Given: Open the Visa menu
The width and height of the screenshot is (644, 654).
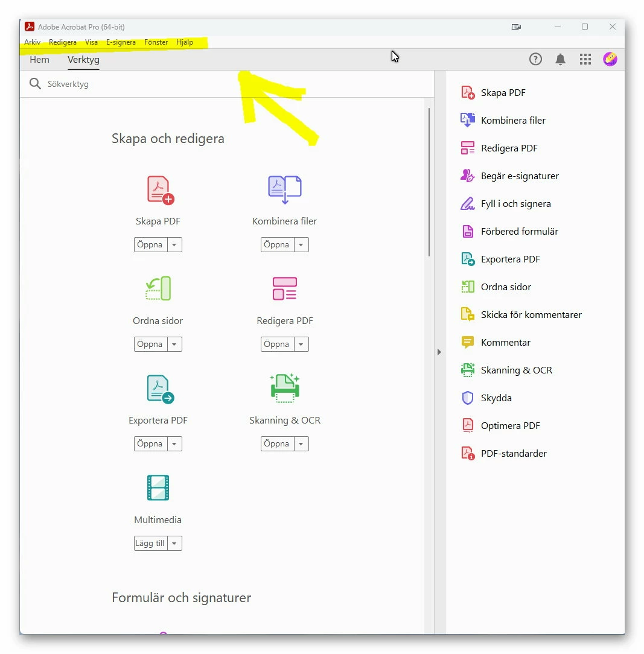Looking at the screenshot, I should [91, 42].
